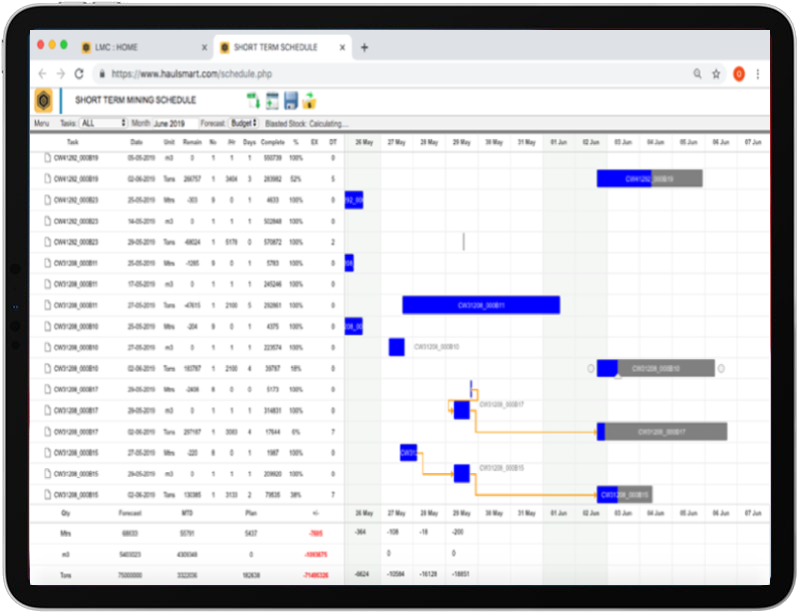Select the long grey CW31208_000B17 Gantt bar

coord(662,432)
